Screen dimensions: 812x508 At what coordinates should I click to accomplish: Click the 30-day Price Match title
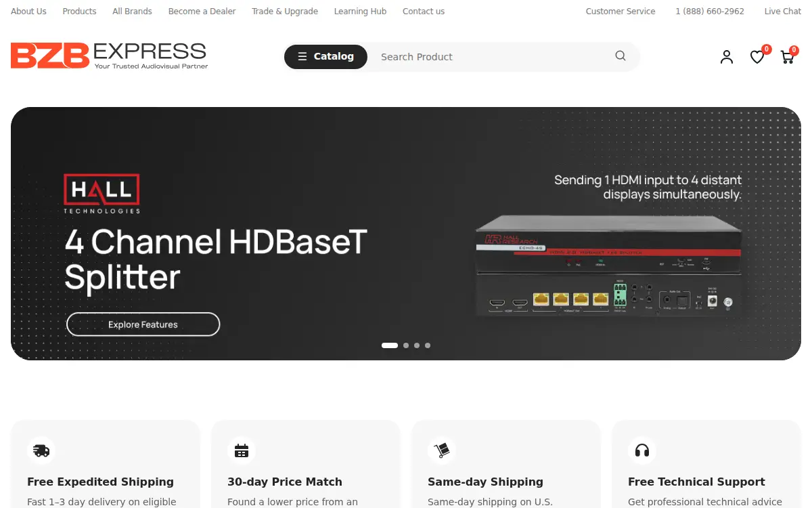click(285, 482)
